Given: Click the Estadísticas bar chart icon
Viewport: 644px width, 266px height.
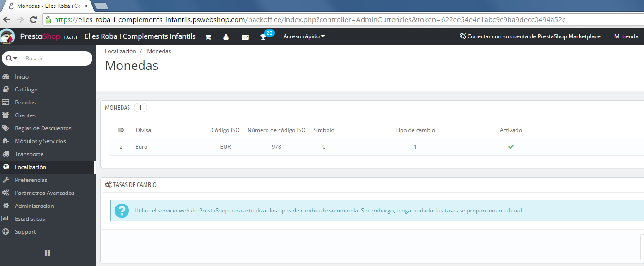Looking at the screenshot, I should pyautogui.click(x=6, y=219).
